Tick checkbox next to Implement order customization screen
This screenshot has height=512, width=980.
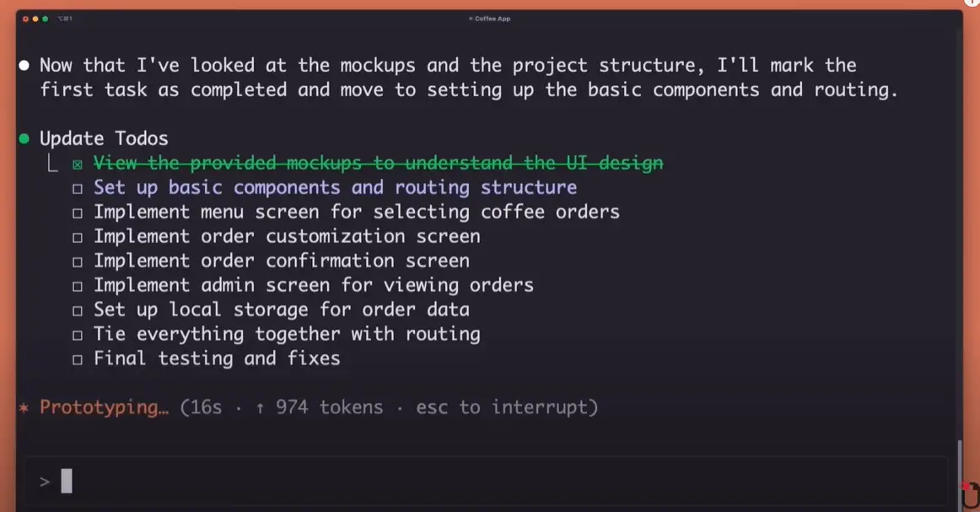pyautogui.click(x=78, y=238)
